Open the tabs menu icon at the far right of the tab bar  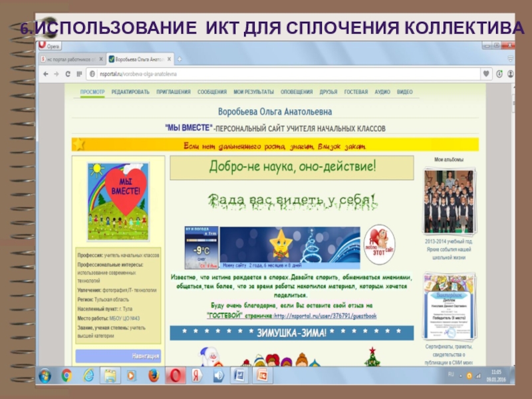[x=510, y=59]
